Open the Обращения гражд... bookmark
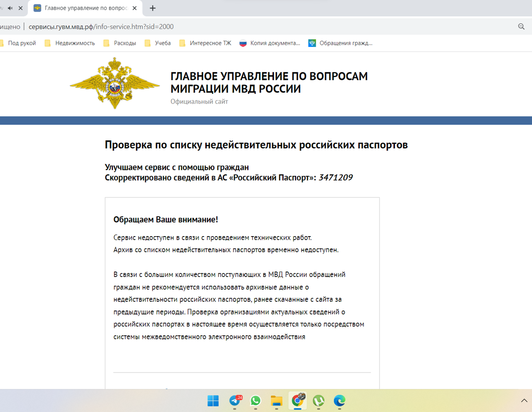The image size is (532, 412). point(340,43)
